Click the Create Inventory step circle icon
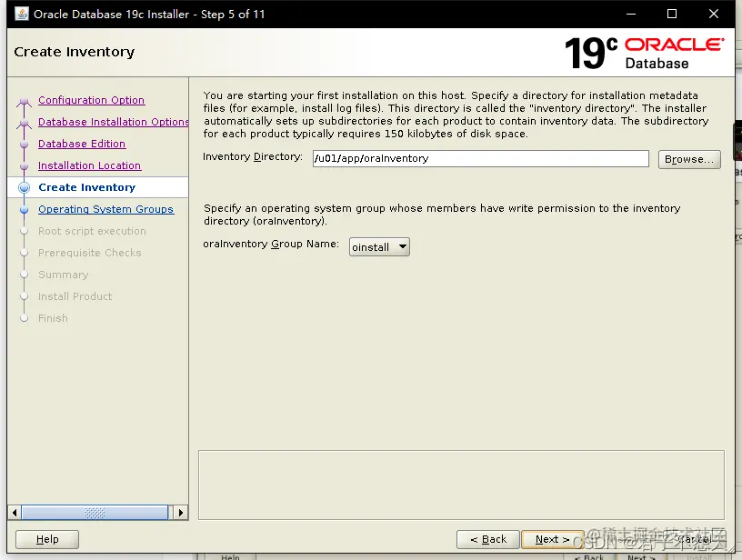The height and width of the screenshot is (560, 742). 24,188
